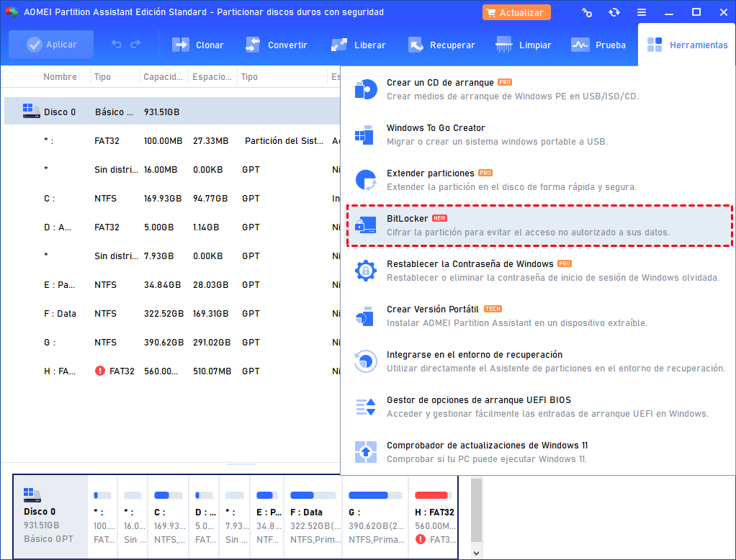Click the recovery environment icon
The image size is (736, 560).
tap(366, 361)
